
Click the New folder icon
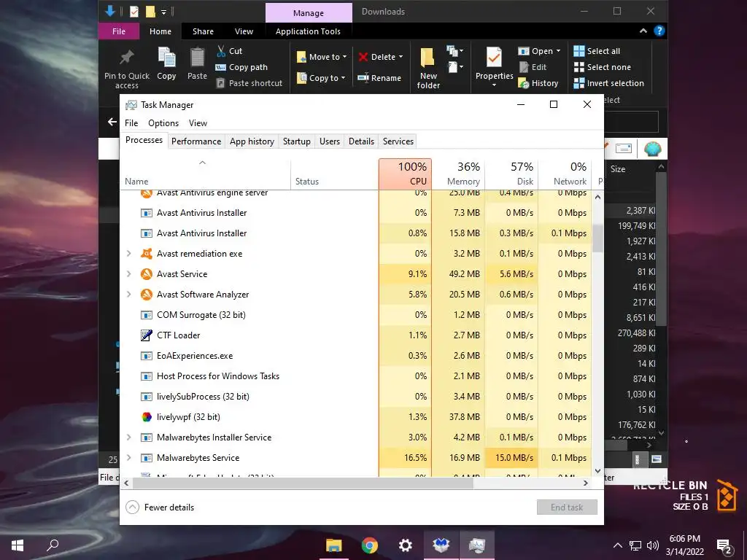(x=427, y=58)
